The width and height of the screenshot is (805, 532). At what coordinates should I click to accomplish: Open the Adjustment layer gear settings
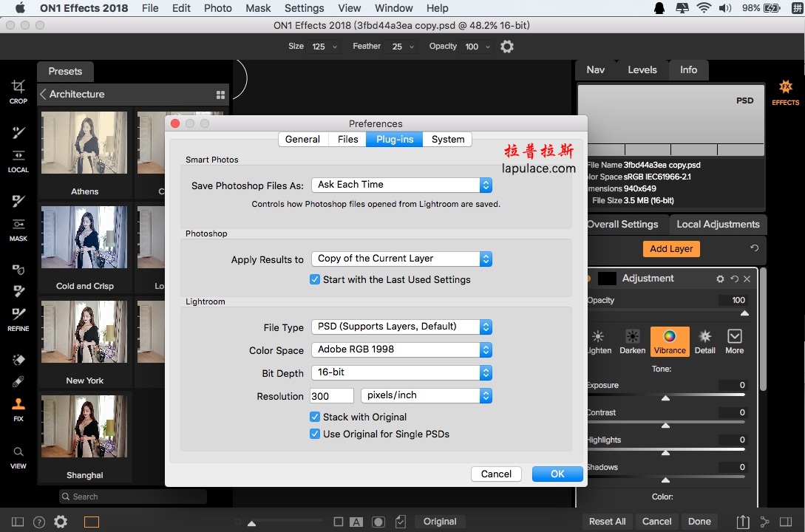(720, 279)
